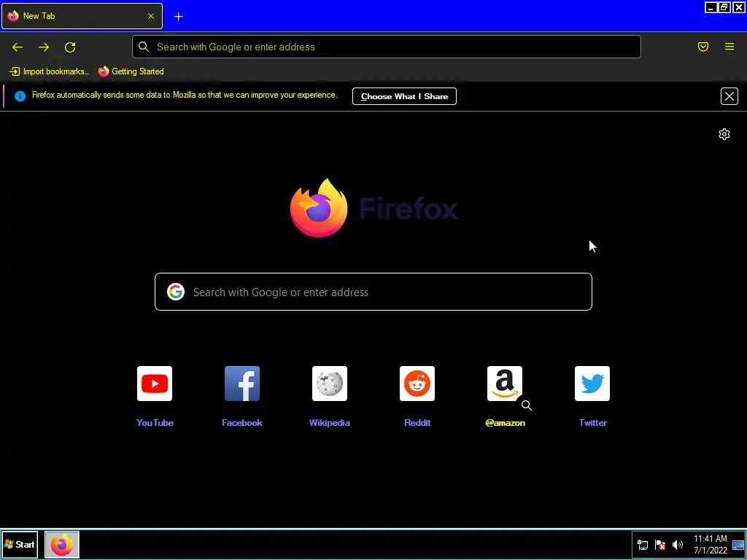
Task: Open the Twitter shortcut tile
Action: (592, 384)
